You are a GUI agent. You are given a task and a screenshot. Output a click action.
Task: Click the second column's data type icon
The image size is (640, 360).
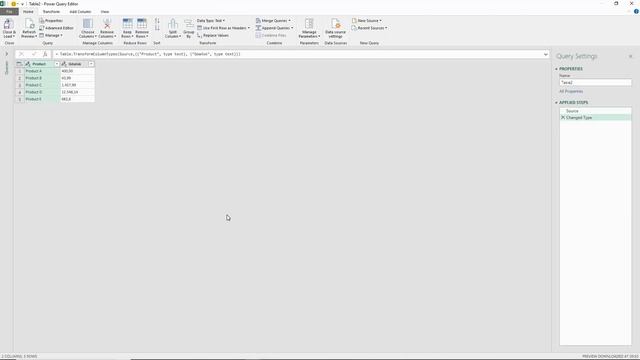[x=64, y=64]
